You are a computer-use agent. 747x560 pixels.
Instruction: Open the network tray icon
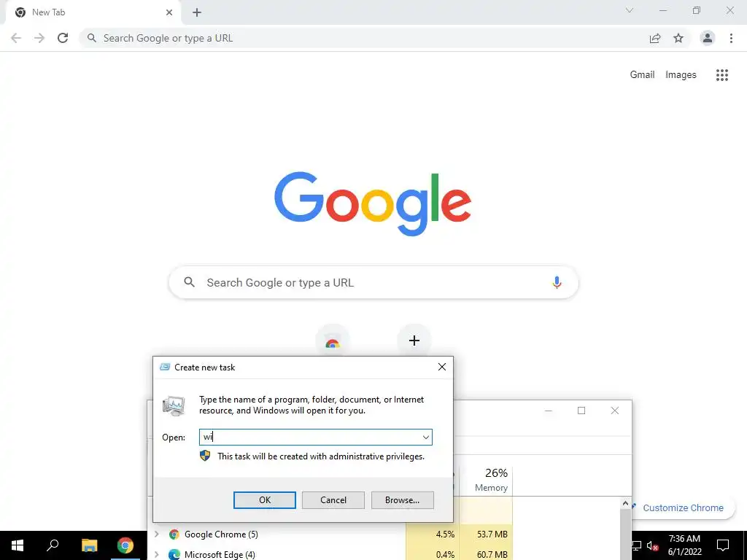pyautogui.click(x=636, y=545)
